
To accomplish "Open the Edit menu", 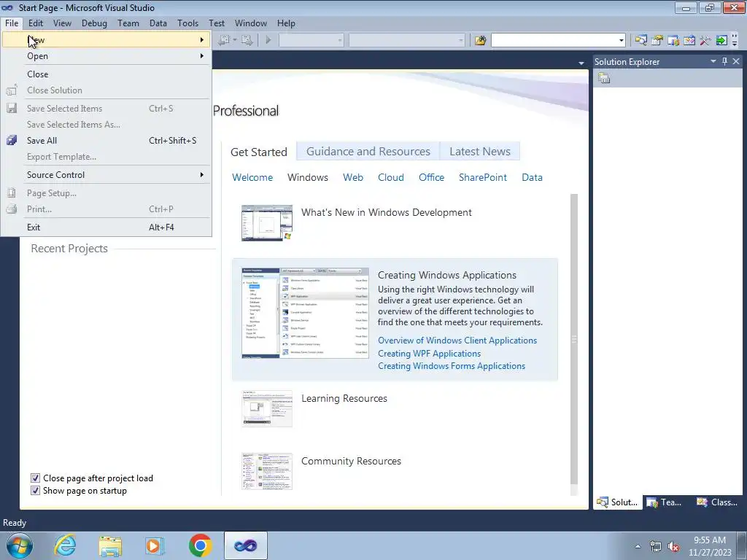I will coord(36,23).
